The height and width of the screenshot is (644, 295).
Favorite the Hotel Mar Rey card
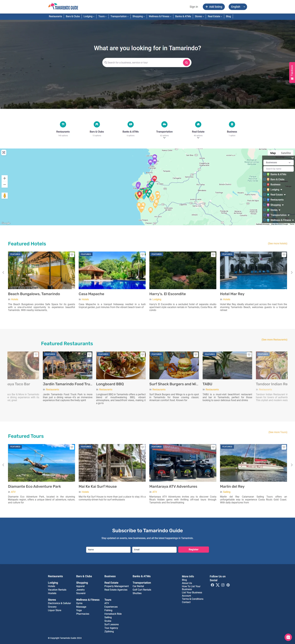284,255
